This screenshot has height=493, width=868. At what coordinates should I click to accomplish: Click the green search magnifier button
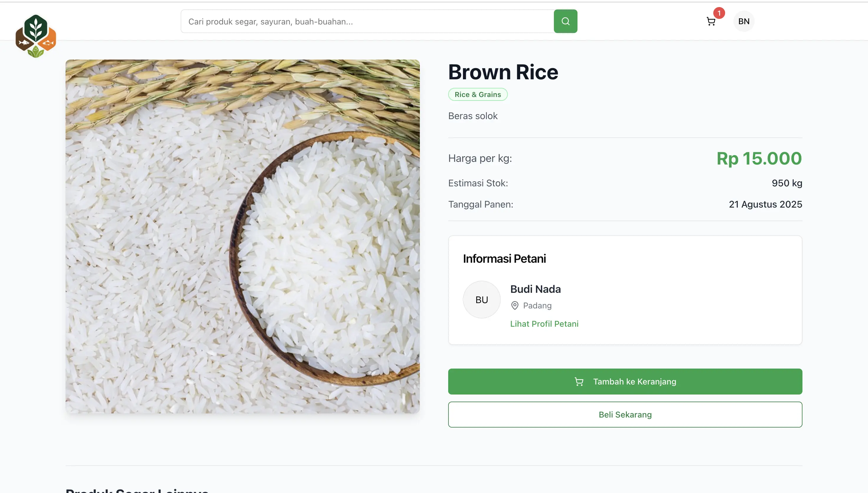pyautogui.click(x=565, y=21)
